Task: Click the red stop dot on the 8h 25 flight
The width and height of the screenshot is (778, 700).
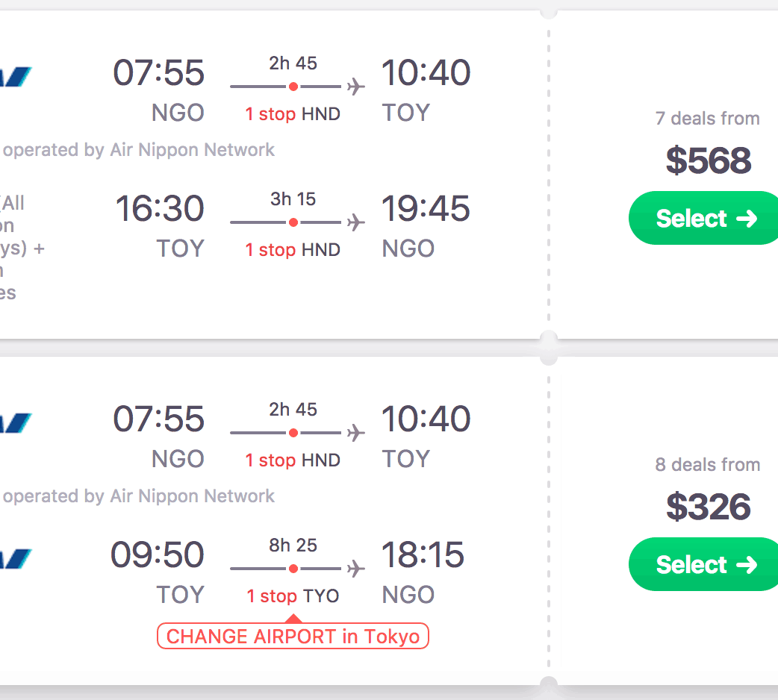Action: 293,569
